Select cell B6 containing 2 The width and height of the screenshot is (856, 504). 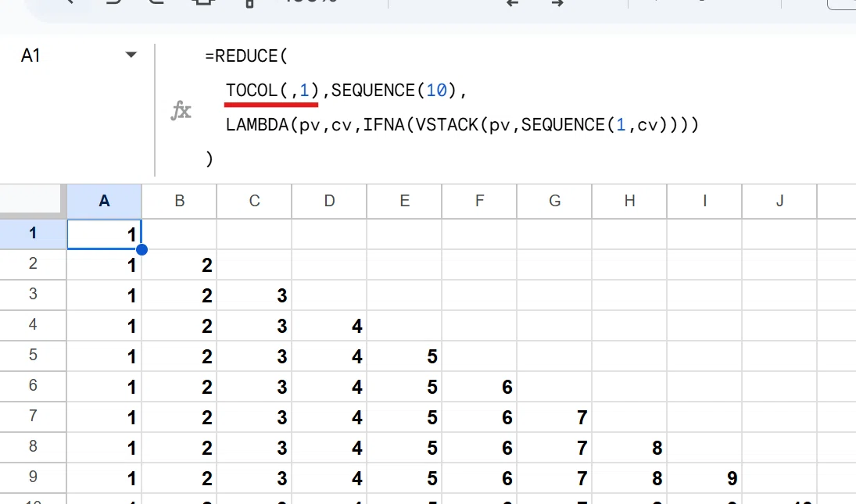[x=179, y=387]
